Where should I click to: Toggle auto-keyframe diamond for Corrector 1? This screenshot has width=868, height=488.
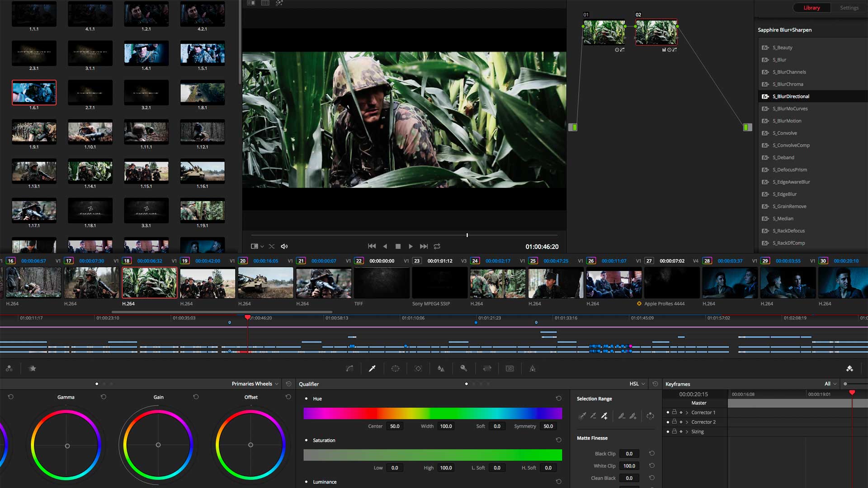tap(681, 413)
